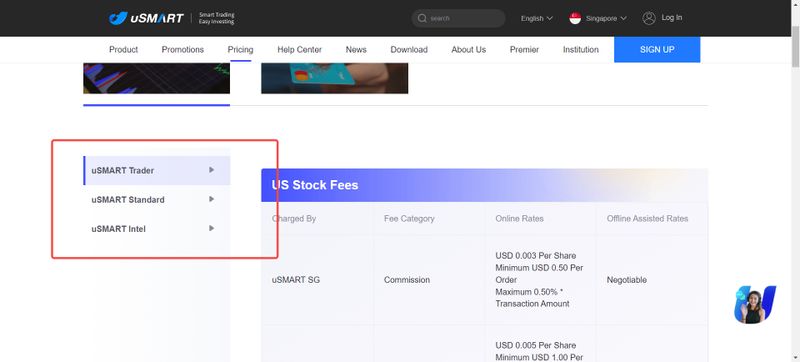This screenshot has width=800, height=362.
Task: Click the SIGN UP button
Action: (657, 49)
